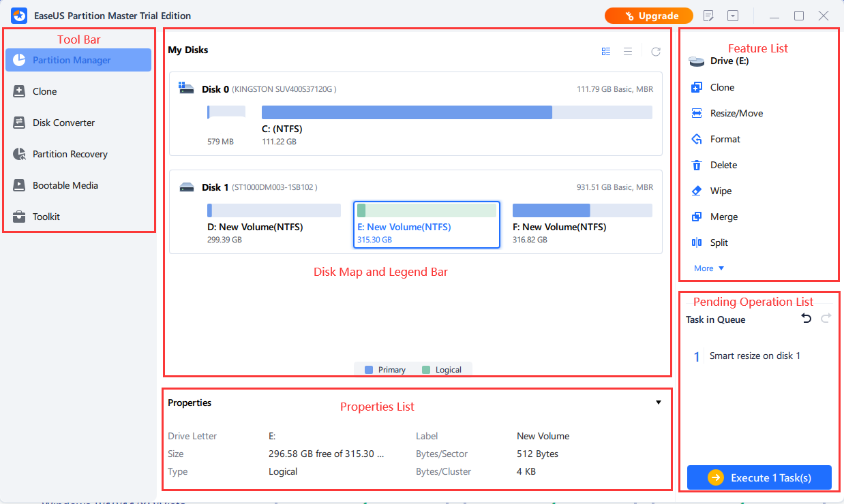Refresh the My Disks view

pyautogui.click(x=655, y=51)
